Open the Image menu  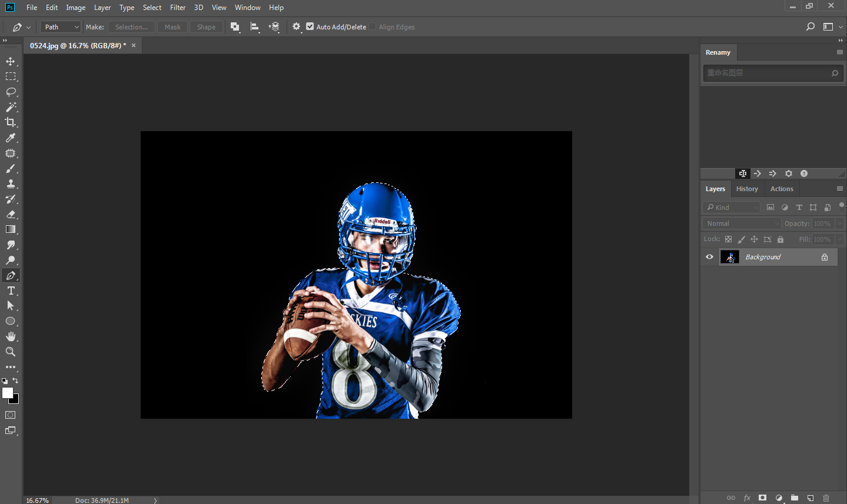tap(75, 8)
